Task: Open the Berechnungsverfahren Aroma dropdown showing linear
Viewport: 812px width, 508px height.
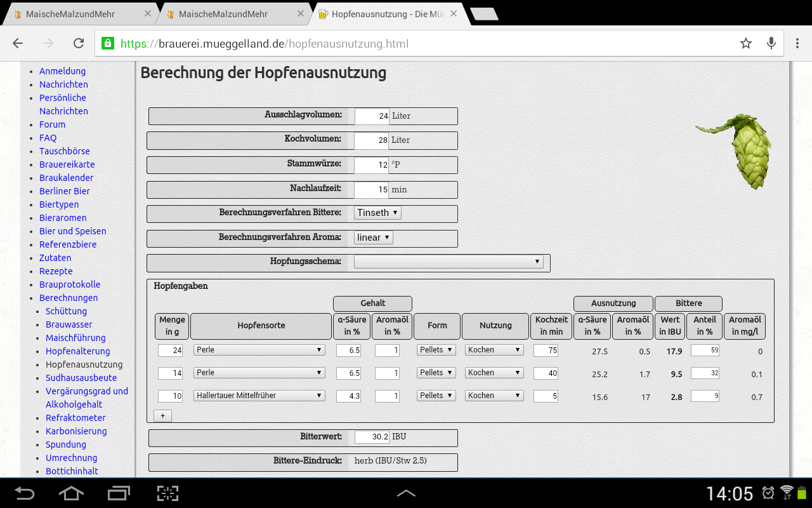Action: (374, 237)
